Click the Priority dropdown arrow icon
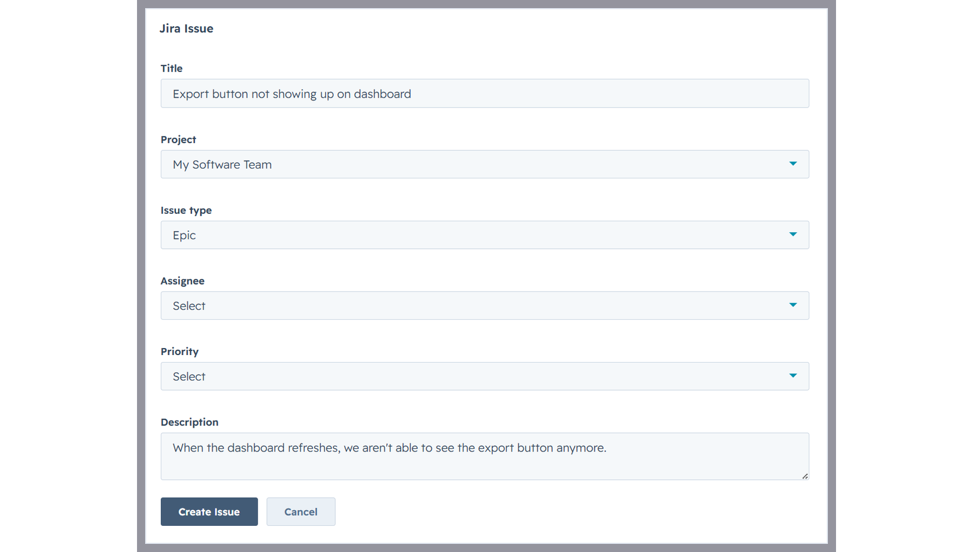This screenshot has width=980, height=552. pyautogui.click(x=793, y=375)
